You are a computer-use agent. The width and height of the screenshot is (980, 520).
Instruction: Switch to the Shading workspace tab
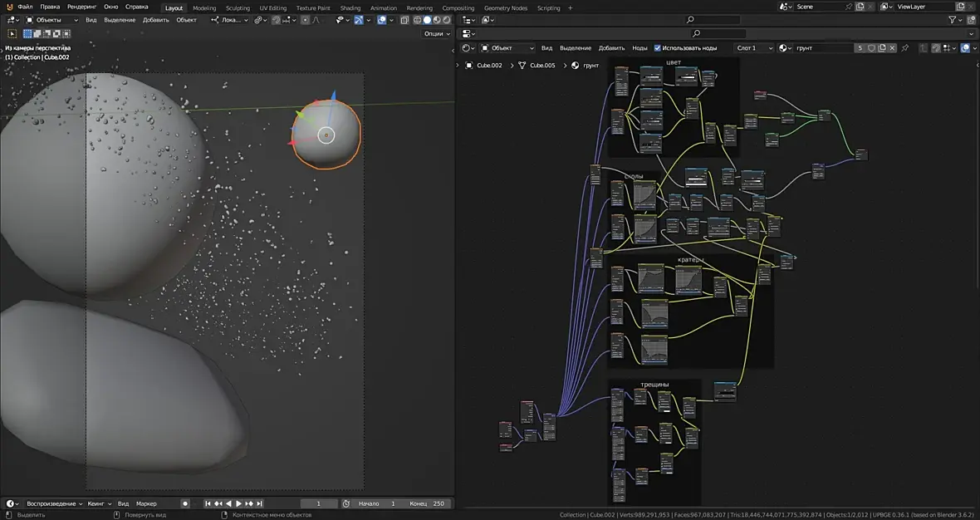tap(350, 7)
